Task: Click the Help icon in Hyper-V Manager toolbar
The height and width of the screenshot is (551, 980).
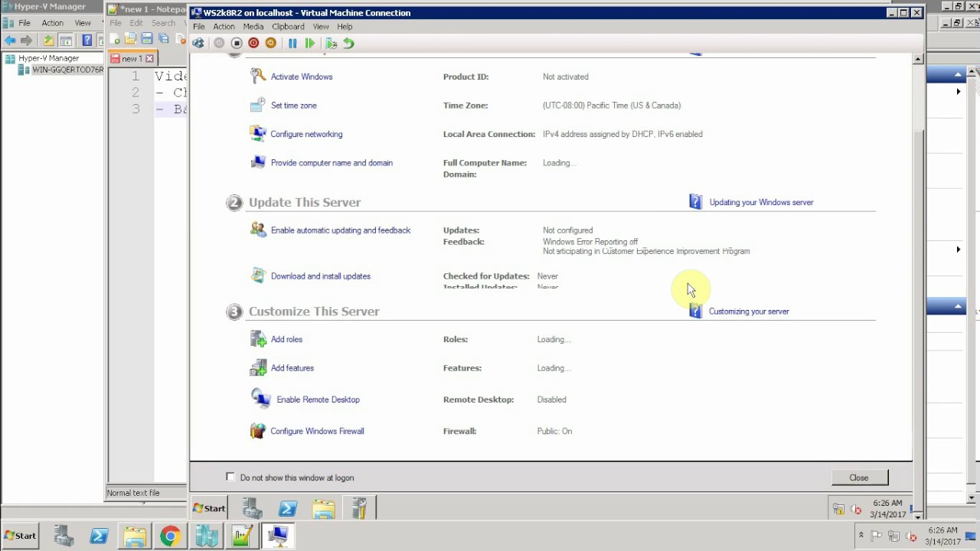Action: [87, 41]
